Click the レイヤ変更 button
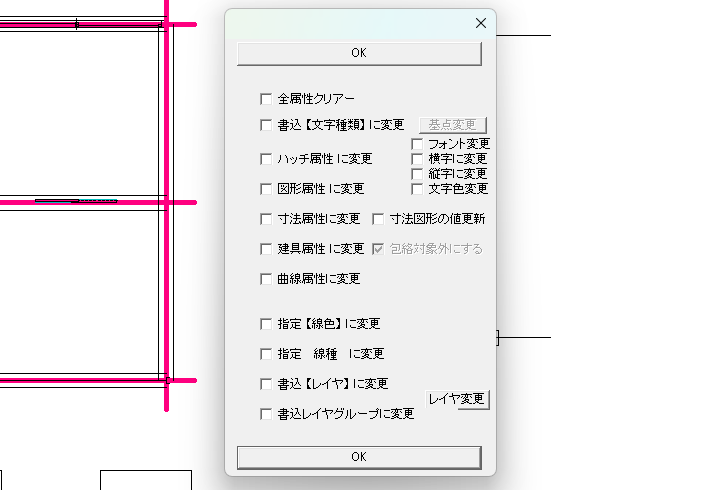 (x=457, y=400)
